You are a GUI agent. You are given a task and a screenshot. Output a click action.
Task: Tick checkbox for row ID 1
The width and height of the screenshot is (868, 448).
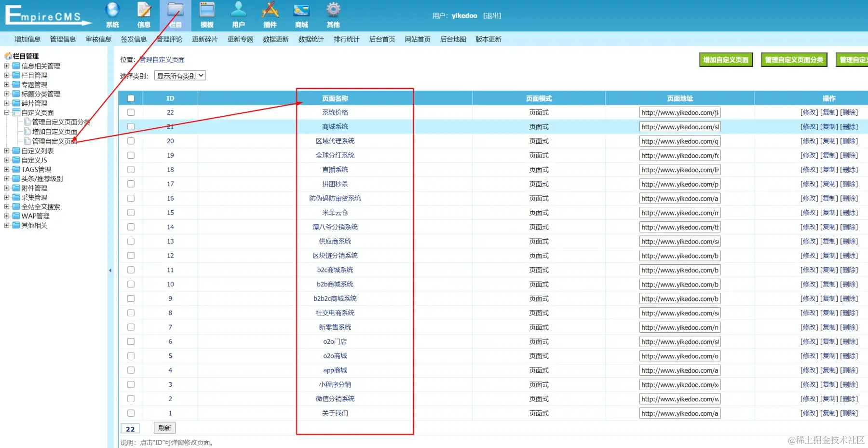point(131,413)
